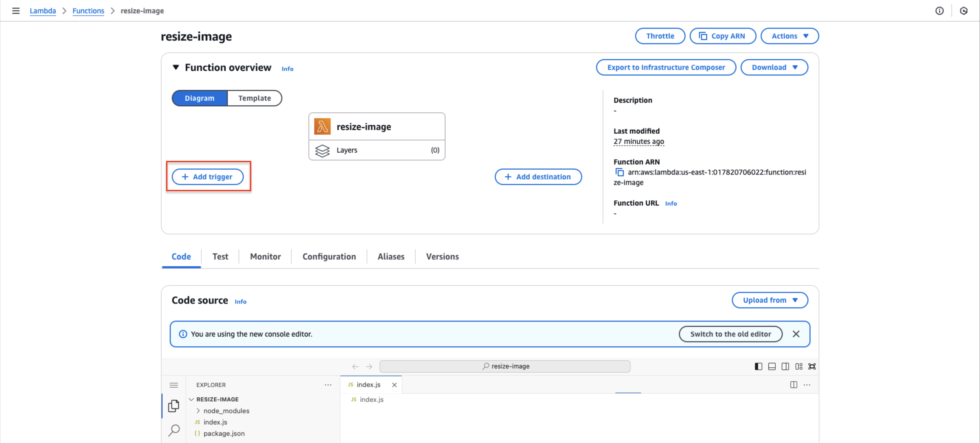Toggle secondary sidebar layout icon
This screenshot has width=980, height=443.
point(785,366)
